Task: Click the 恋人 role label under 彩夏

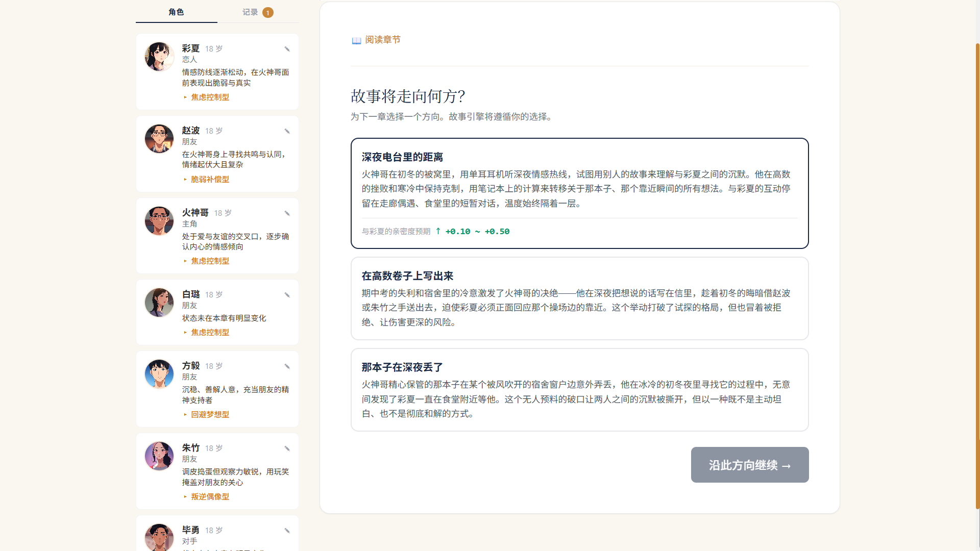Action: [189, 60]
